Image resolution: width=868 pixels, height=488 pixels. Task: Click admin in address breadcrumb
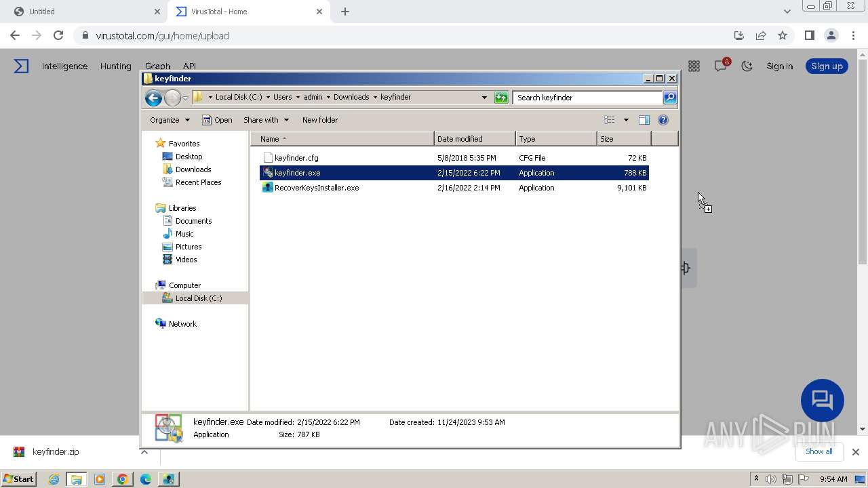[x=313, y=98]
